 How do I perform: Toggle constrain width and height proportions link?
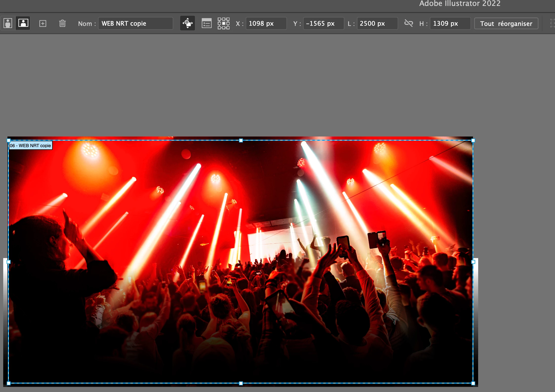tap(408, 23)
